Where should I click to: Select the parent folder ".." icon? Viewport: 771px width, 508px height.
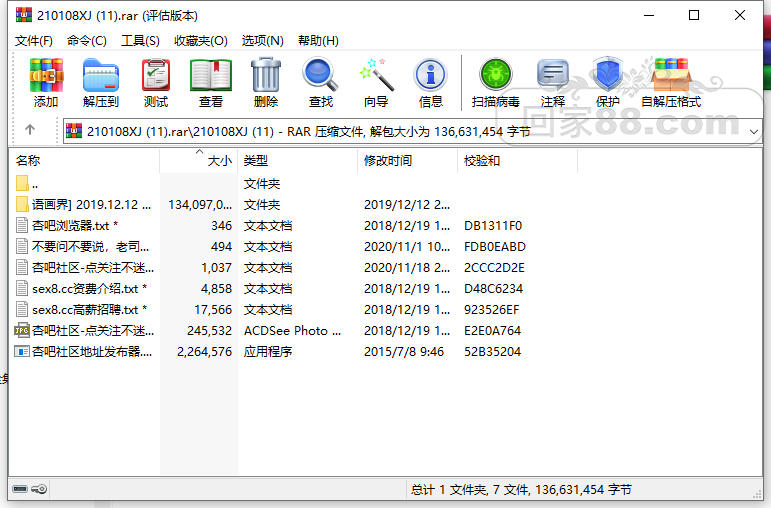(22, 183)
